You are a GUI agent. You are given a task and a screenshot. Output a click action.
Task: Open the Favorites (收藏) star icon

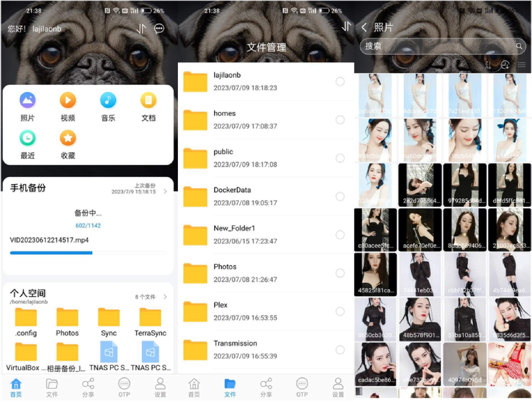tap(68, 138)
